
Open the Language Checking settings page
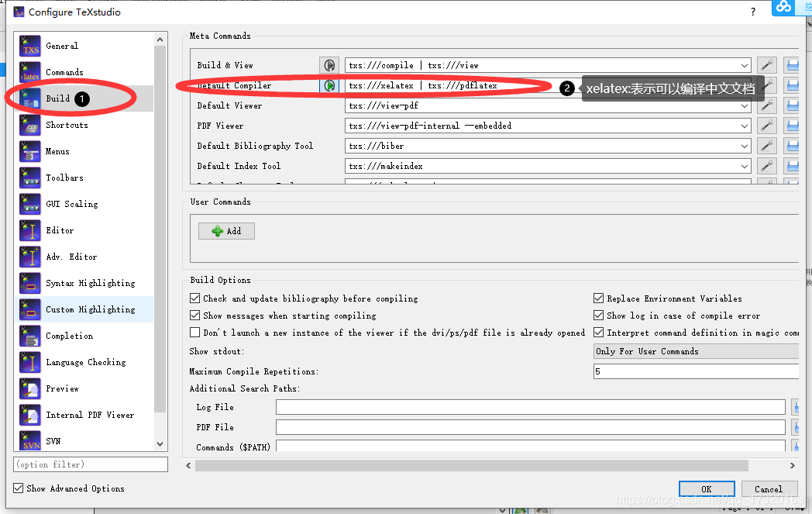(85, 362)
